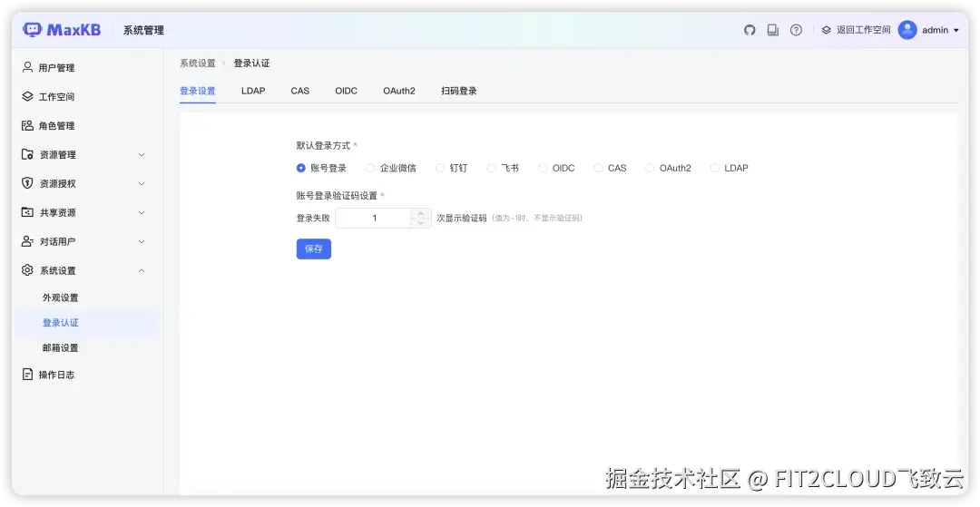
Task: Select 飞书 radio button
Action: [491, 168]
